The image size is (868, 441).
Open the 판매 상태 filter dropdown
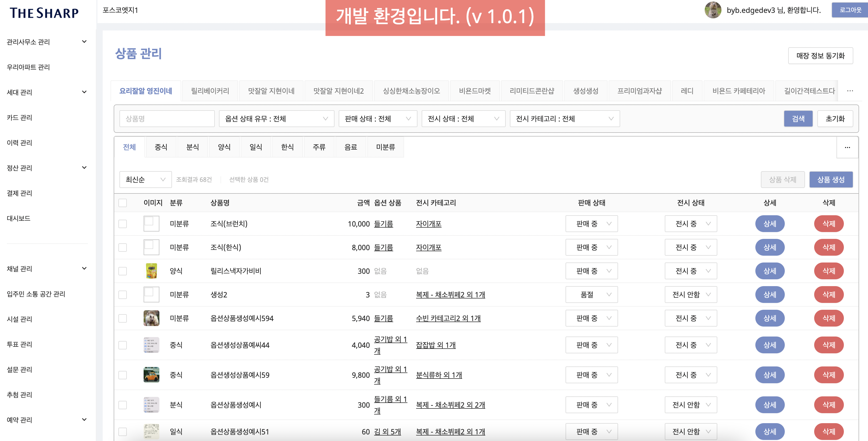[x=377, y=119]
